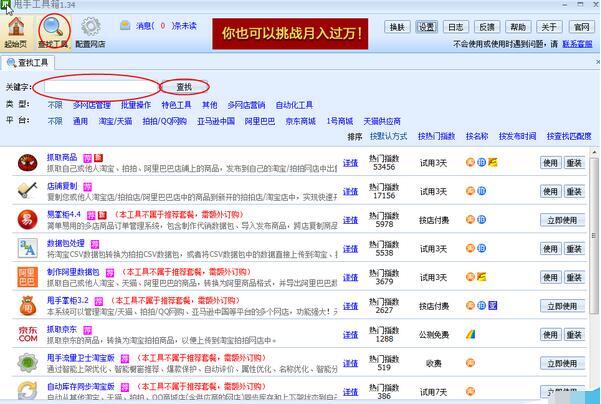Select the 抓取商品 tool icon
The height and width of the screenshot is (404, 601).
coord(28,162)
